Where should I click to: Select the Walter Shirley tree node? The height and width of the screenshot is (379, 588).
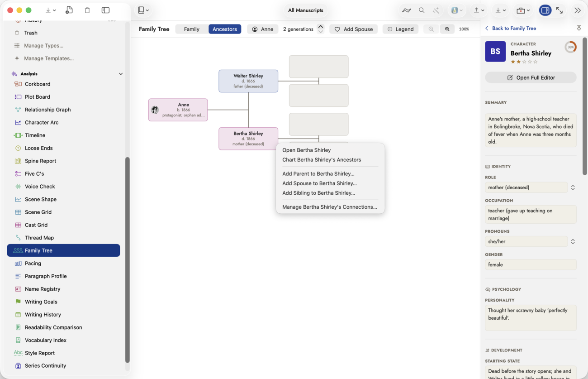tap(248, 81)
